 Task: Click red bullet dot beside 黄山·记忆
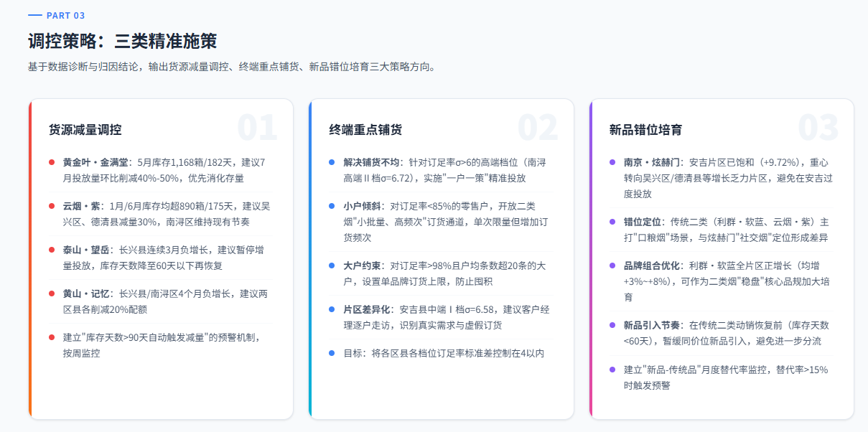pyautogui.click(x=52, y=294)
